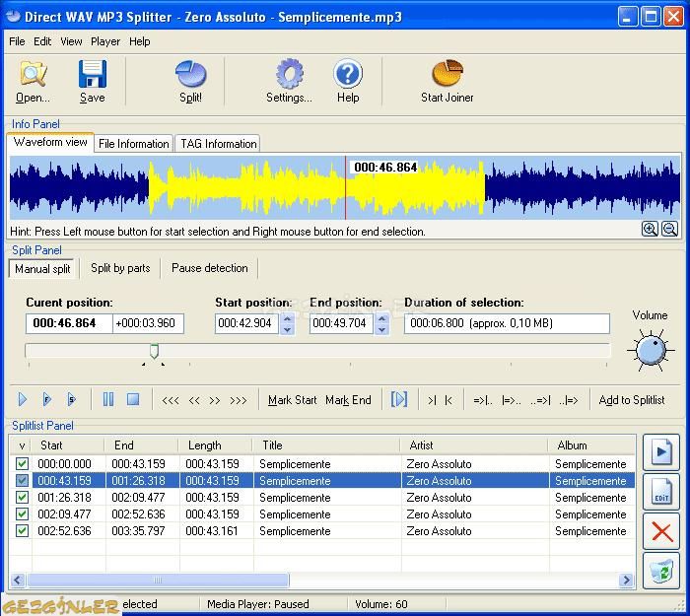Open the View menu
Viewport: 690px width, 616px height.
[71, 41]
